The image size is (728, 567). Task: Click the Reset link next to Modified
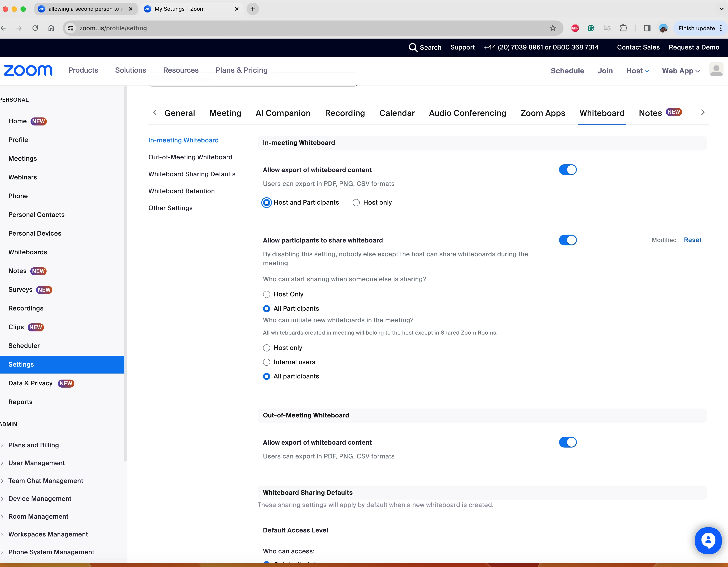click(692, 240)
